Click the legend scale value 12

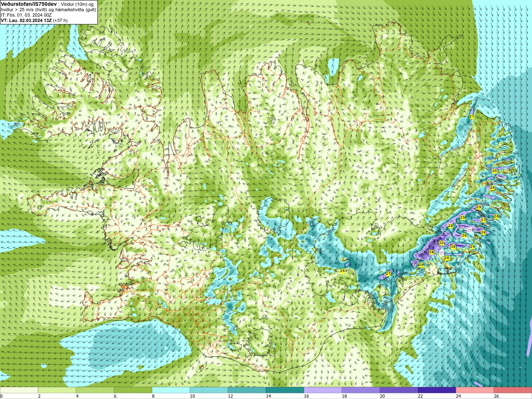tap(230, 397)
